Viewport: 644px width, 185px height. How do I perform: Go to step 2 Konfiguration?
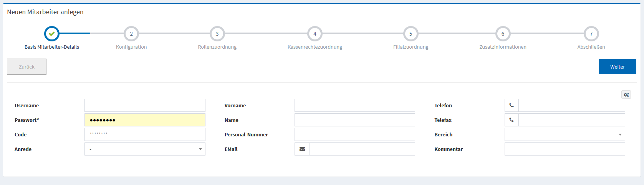pos(131,34)
